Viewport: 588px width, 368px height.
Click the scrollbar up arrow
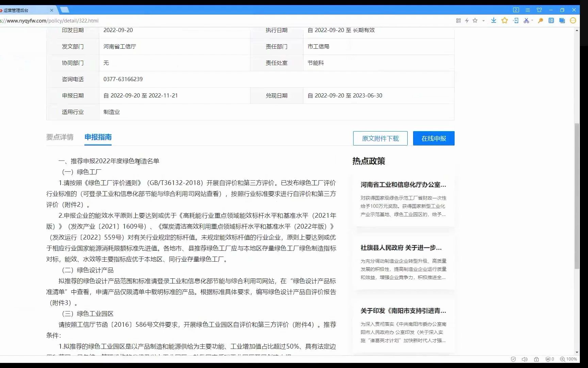pyautogui.click(x=577, y=30)
